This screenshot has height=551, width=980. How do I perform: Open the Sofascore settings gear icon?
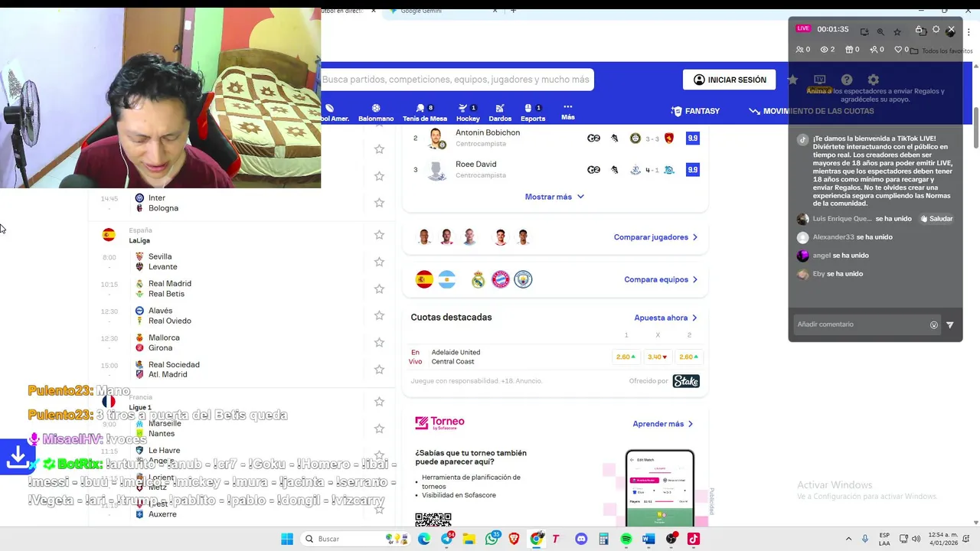(x=873, y=80)
